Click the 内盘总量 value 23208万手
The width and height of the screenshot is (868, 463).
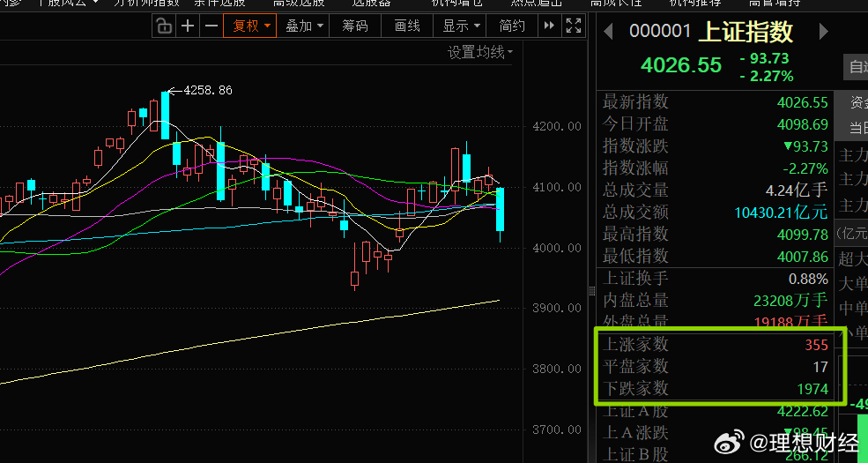pos(790,300)
